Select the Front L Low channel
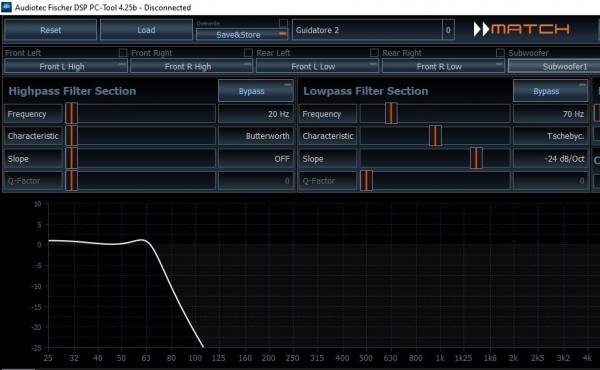 point(317,66)
